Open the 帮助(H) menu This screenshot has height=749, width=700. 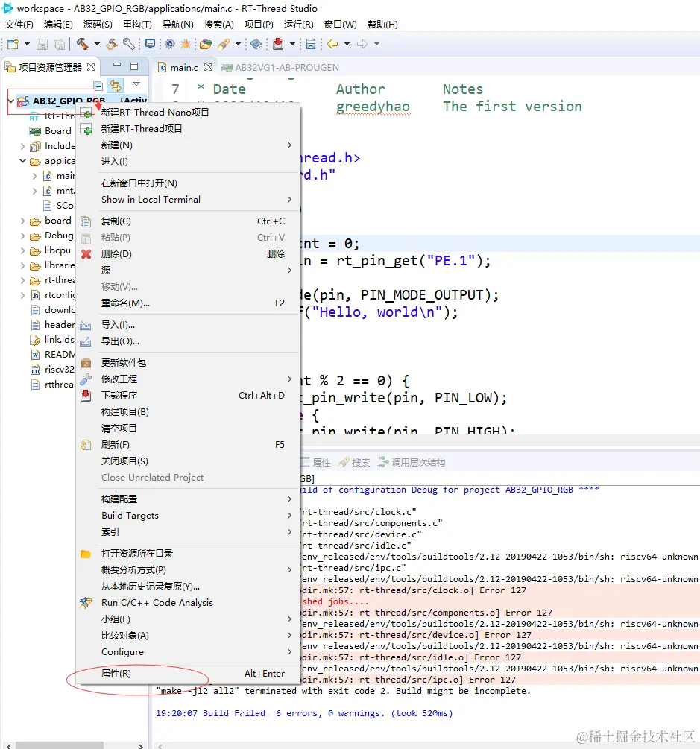click(382, 25)
